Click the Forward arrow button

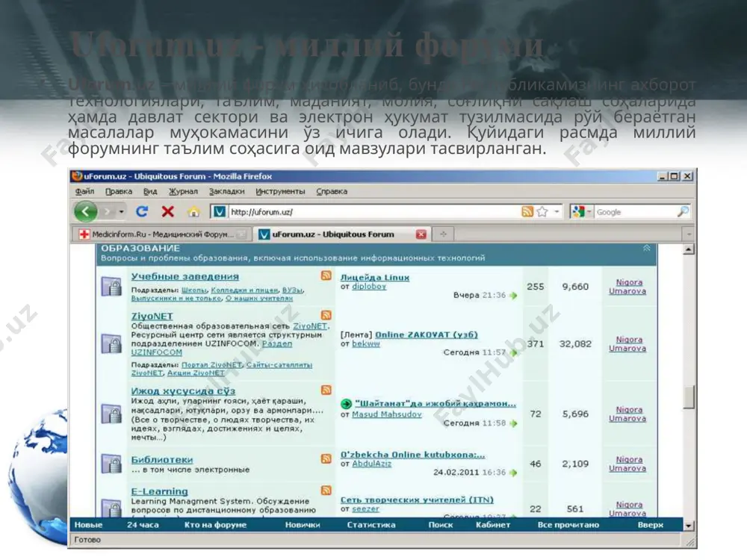pos(108,211)
